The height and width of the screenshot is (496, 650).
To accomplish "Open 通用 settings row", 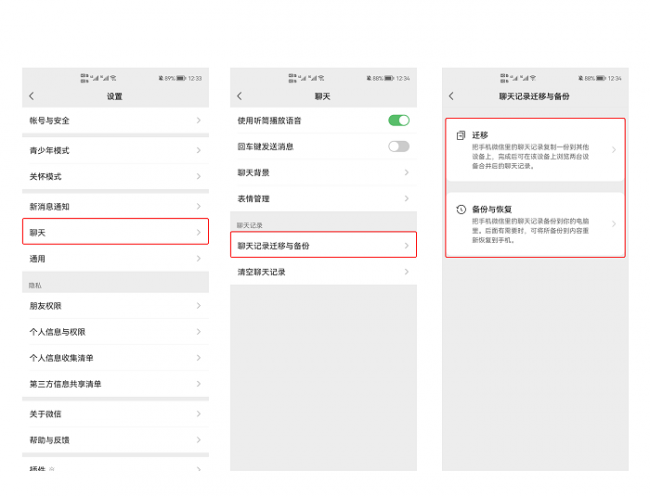I will 115,259.
